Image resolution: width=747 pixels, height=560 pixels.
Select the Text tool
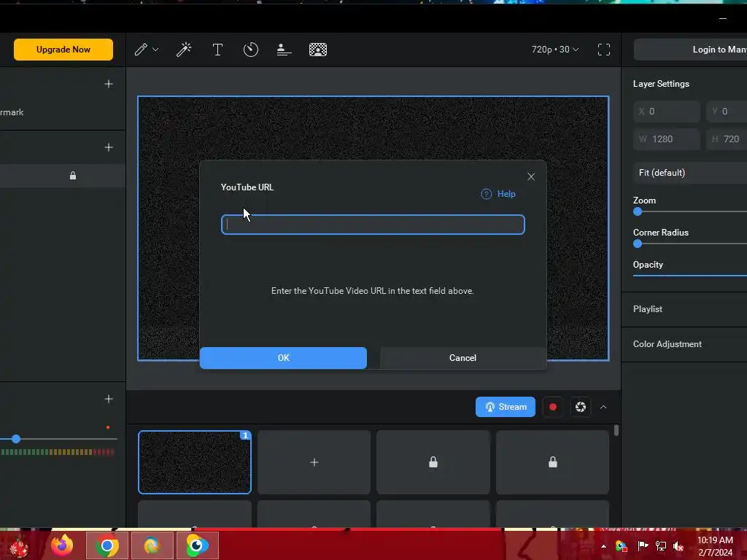[217, 50]
